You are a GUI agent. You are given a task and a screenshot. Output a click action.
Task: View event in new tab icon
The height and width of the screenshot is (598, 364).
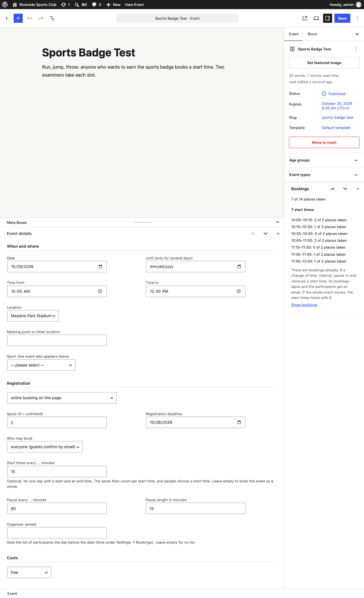click(305, 18)
